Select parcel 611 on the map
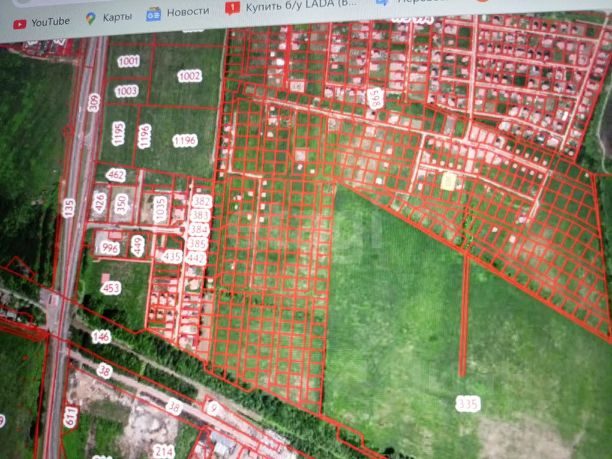612x459 pixels. tap(71, 417)
